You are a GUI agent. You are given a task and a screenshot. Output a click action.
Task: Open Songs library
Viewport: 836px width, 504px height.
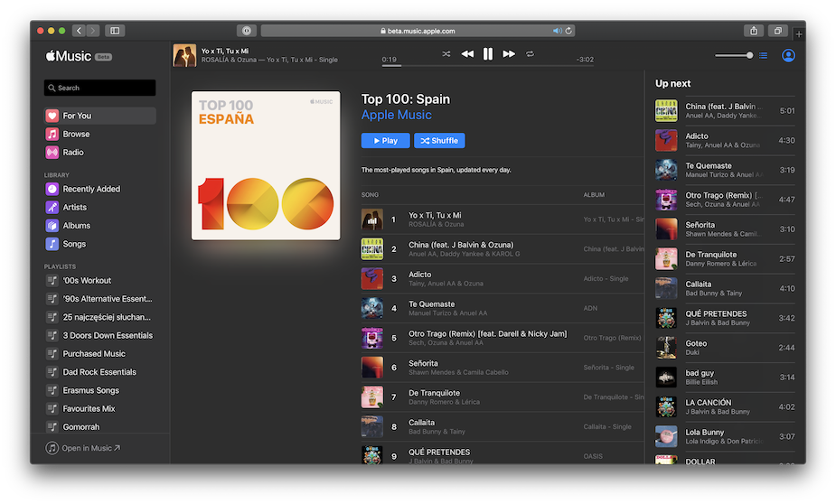coord(99,244)
